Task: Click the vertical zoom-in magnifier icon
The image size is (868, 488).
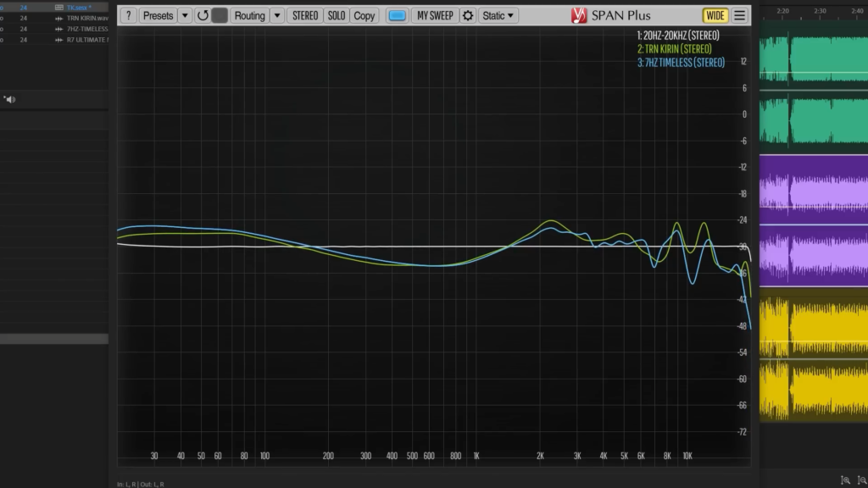Action: 845,480
